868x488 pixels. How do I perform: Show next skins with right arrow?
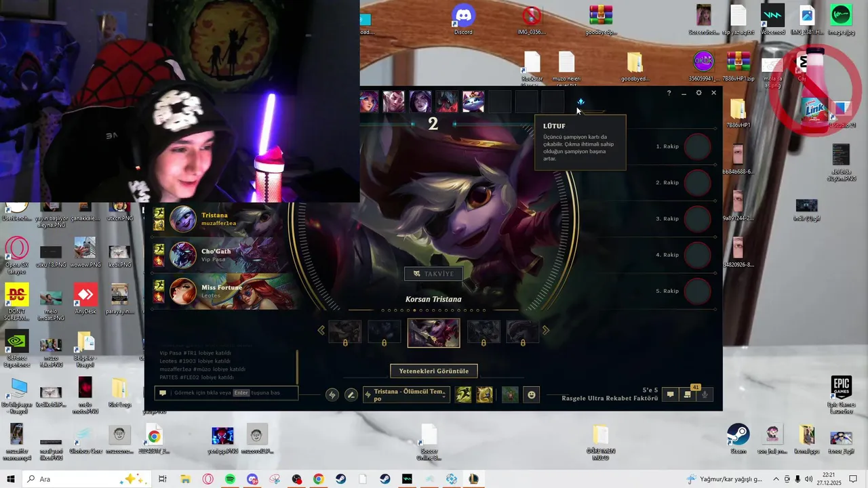[x=546, y=331]
